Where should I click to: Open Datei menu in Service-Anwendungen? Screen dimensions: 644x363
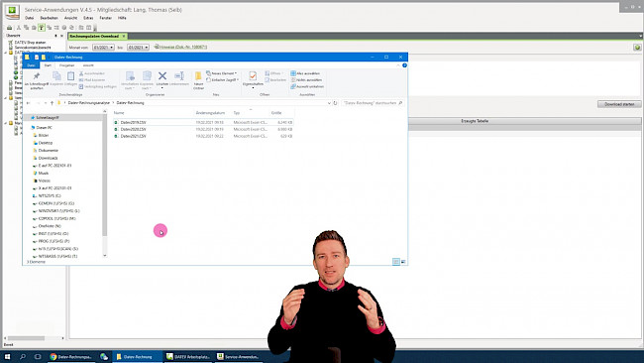point(29,18)
